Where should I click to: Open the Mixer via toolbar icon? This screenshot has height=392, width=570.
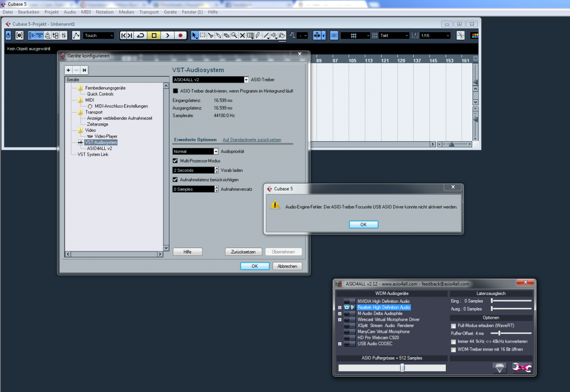(x=64, y=35)
